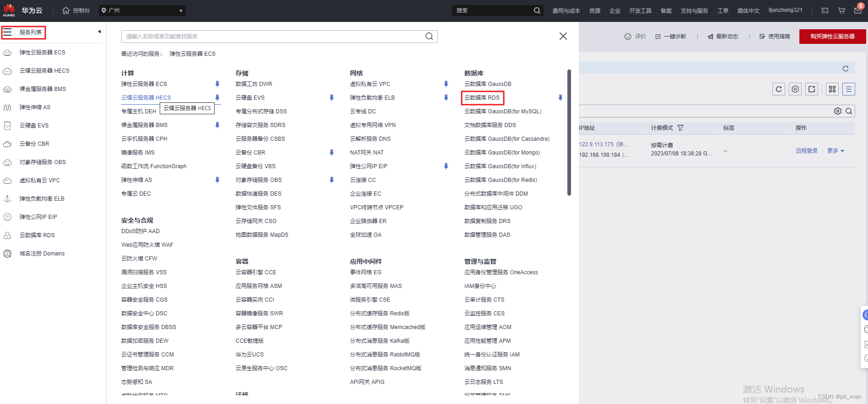This screenshot has height=404, width=868.
Task: Click sidebar 虚拟私有云 VPC icon
Action: [x=7, y=181]
